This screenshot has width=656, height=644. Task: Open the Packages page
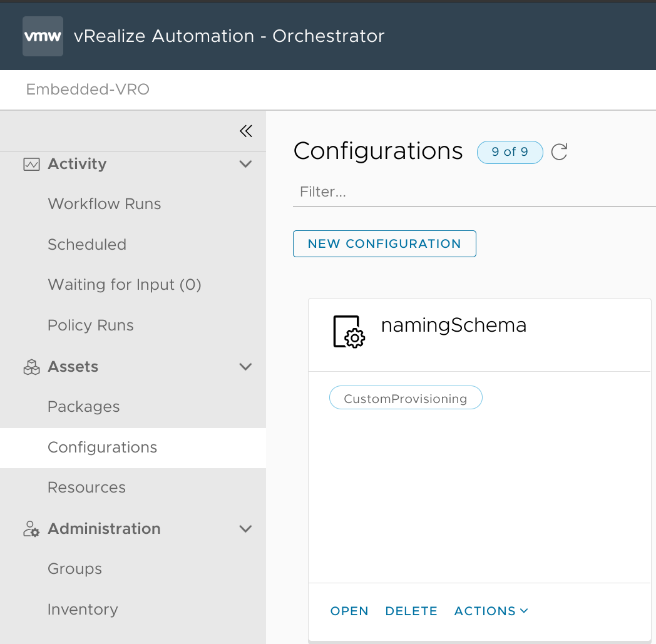coord(83,407)
